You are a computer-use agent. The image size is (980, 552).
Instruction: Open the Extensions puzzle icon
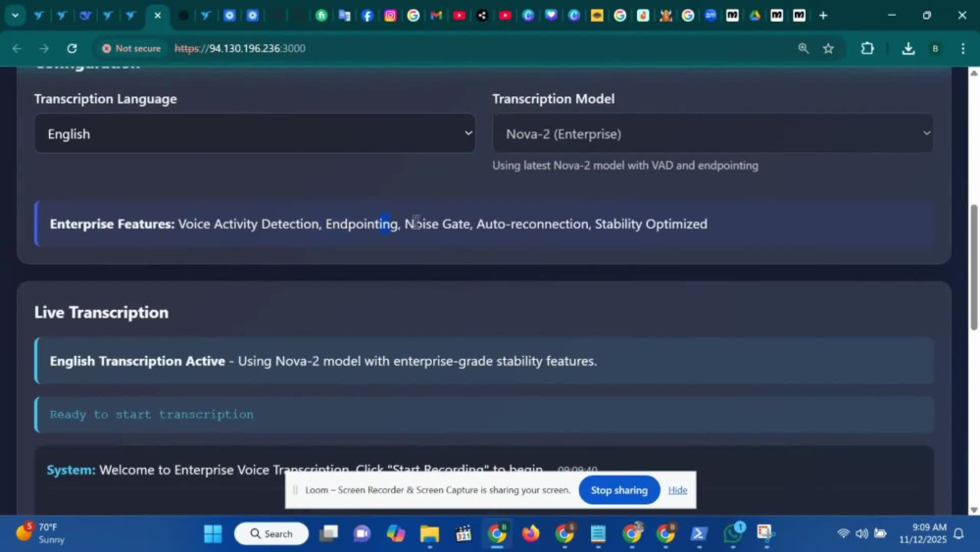867,48
